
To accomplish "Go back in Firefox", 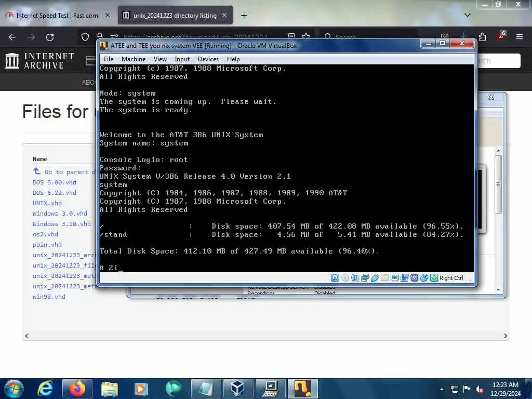I will tap(12, 37).
